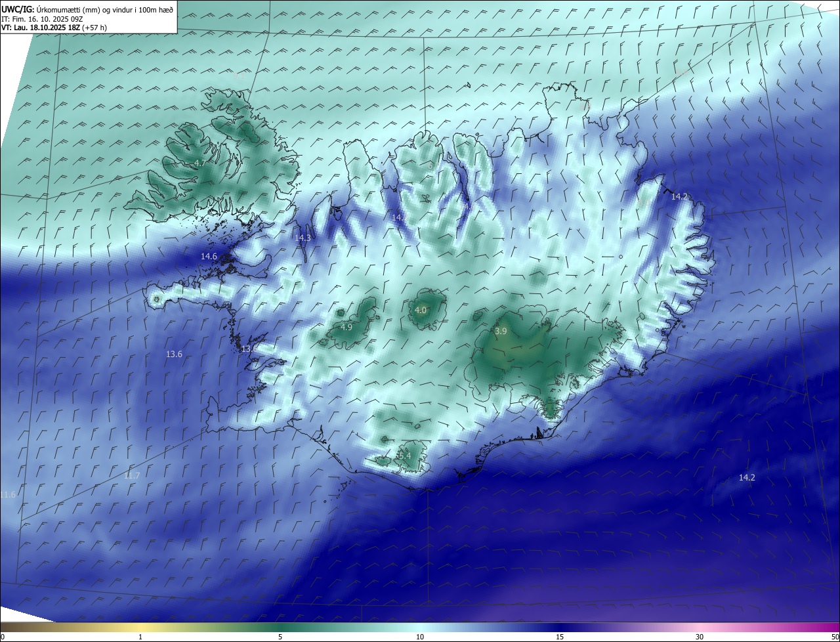Click the 14.3 value on the map
Image resolution: width=840 pixels, height=642 pixels.
(x=303, y=238)
